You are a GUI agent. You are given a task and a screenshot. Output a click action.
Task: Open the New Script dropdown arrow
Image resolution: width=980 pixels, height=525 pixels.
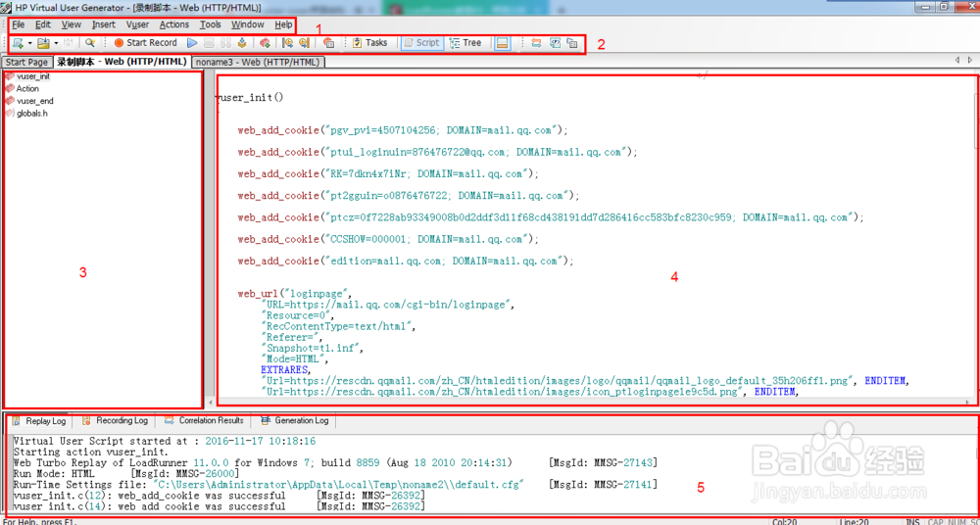(x=29, y=43)
